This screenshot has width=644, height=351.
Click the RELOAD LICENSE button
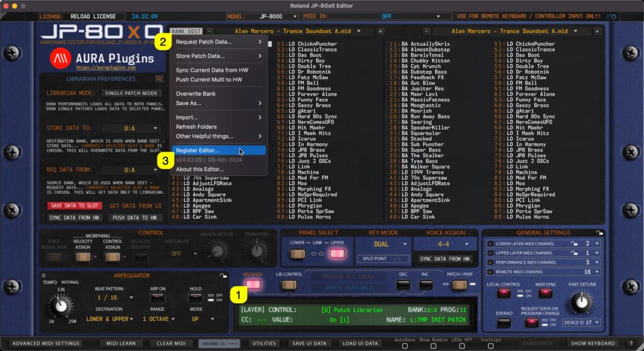93,16
